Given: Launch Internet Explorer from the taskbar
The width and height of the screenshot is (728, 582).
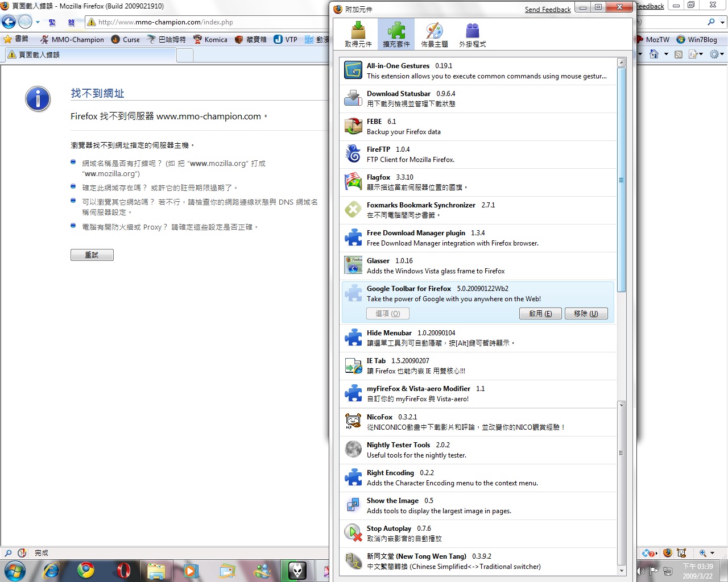Looking at the screenshot, I should 51,570.
